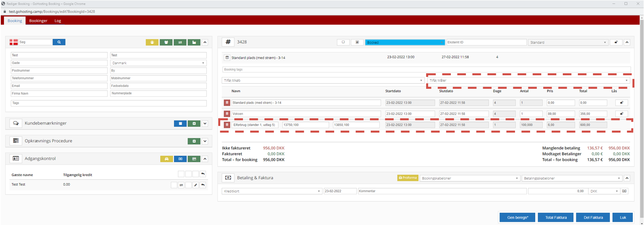Click the yellow car icon in Adgangskontrol

pyautogui.click(x=166, y=159)
